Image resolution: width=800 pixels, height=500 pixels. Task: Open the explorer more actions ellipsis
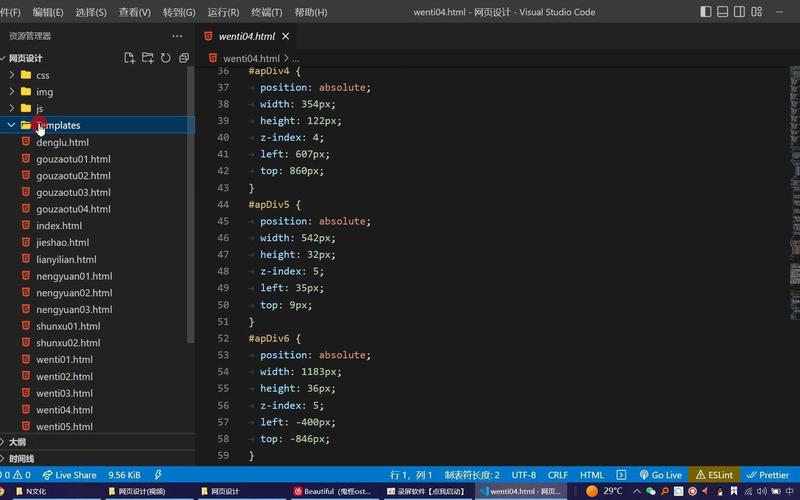tap(177, 36)
